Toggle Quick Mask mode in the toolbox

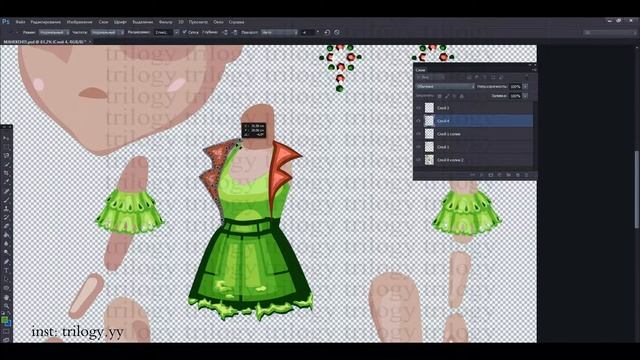coord(6,330)
